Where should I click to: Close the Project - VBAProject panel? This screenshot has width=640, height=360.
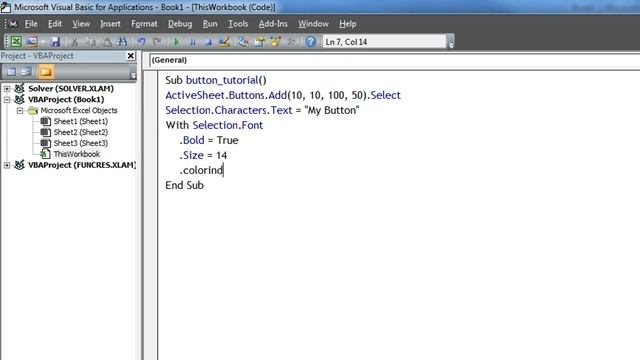tap(131, 56)
